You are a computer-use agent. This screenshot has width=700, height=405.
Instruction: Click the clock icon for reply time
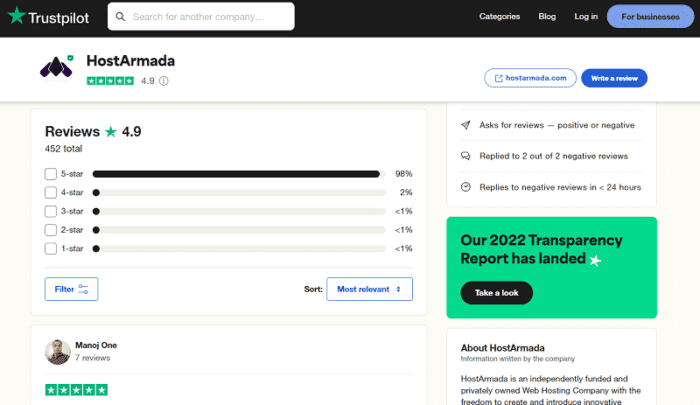point(466,187)
